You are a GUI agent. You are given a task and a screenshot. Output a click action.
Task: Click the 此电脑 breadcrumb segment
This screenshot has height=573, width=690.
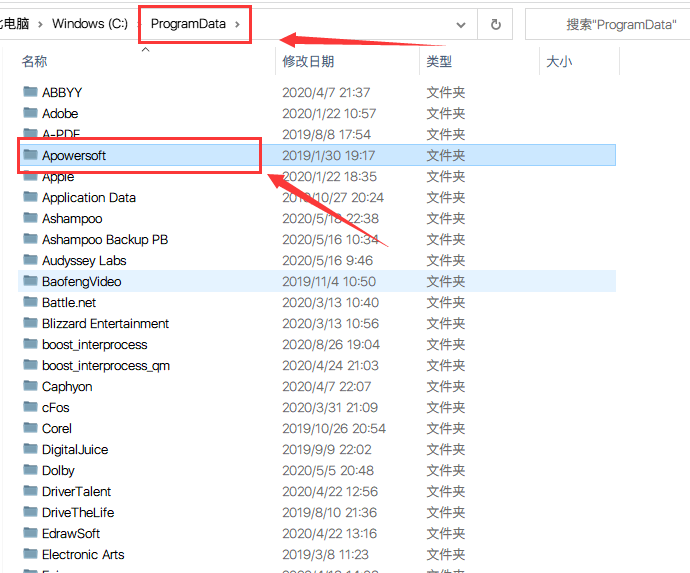click(x=15, y=24)
